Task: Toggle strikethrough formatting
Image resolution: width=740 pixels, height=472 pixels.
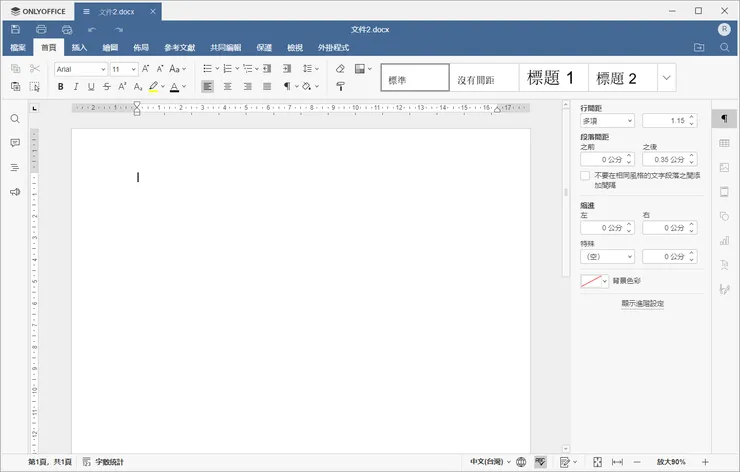Action: point(107,86)
